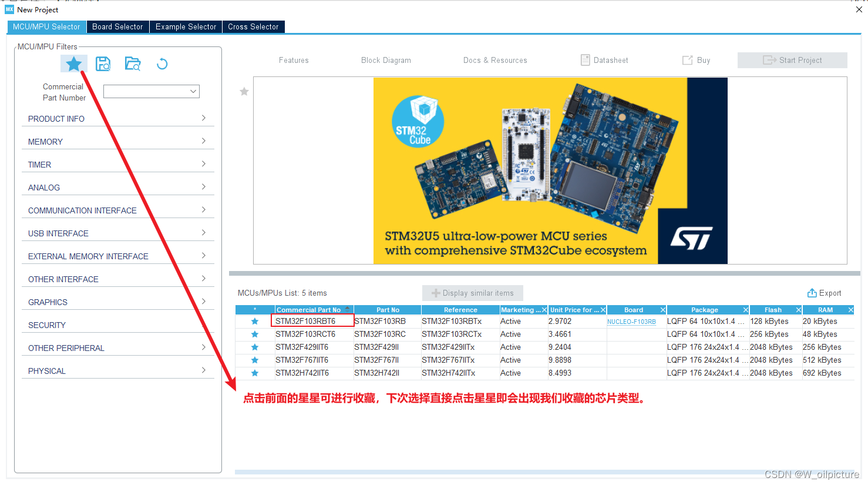Show the Block Diagram tab

click(x=386, y=60)
